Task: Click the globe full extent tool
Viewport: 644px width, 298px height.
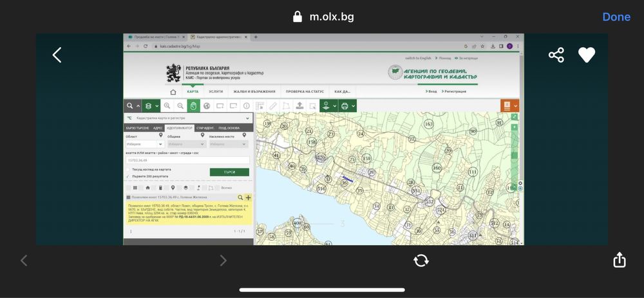Action: 207,106
